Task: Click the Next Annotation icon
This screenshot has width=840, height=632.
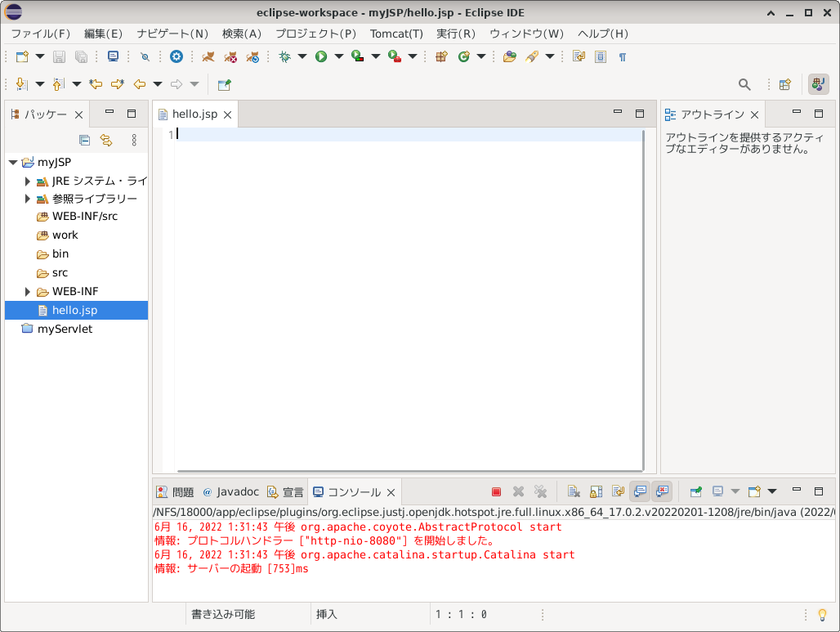Action: click(x=22, y=84)
